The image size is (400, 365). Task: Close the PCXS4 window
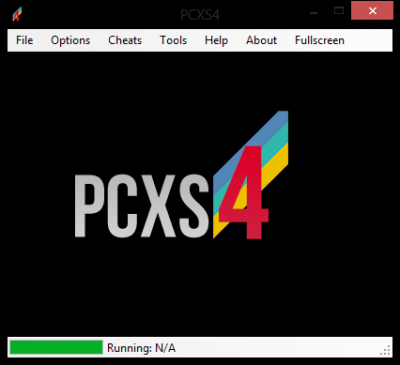pyautogui.click(x=372, y=11)
